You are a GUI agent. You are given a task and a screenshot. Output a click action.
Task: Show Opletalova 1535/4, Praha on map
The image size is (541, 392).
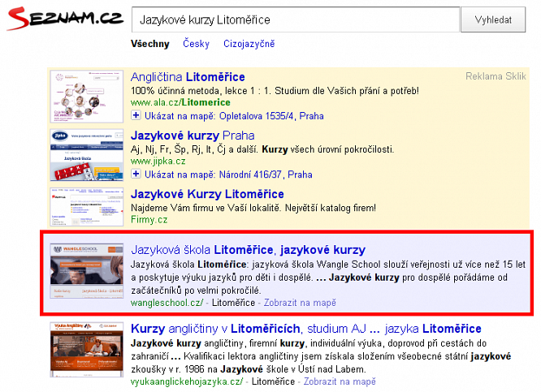(x=234, y=116)
